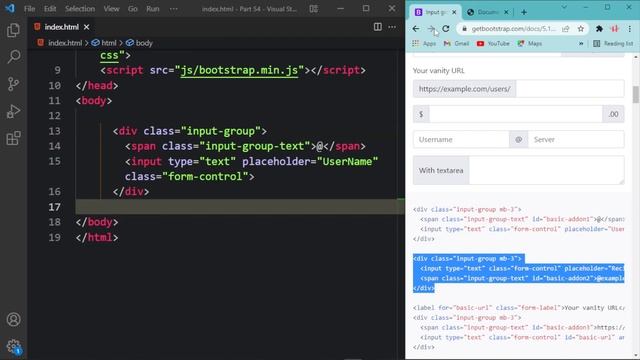This screenshot has width=640, height=360.
Task: Click the red extension icon in Chrome toolbar
Action: coord(615,29)
